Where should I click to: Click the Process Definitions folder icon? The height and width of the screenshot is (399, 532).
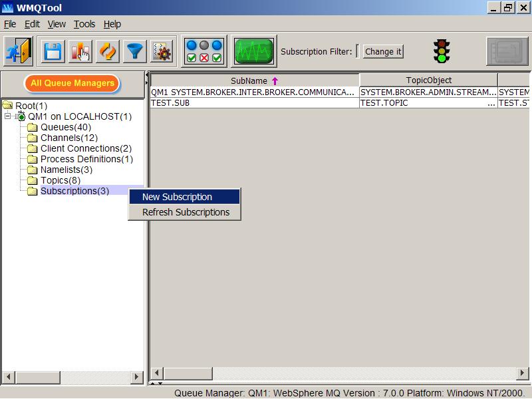pos(32,159)
